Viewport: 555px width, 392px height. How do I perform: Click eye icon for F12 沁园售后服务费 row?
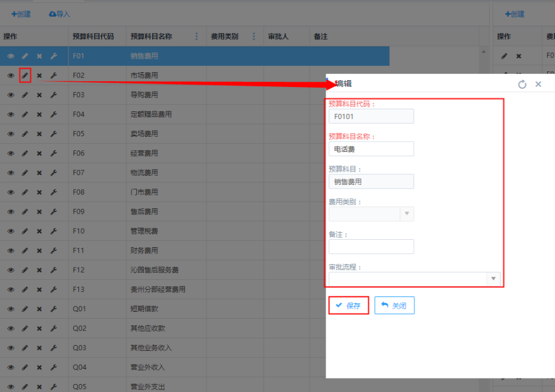pos(10,270)
